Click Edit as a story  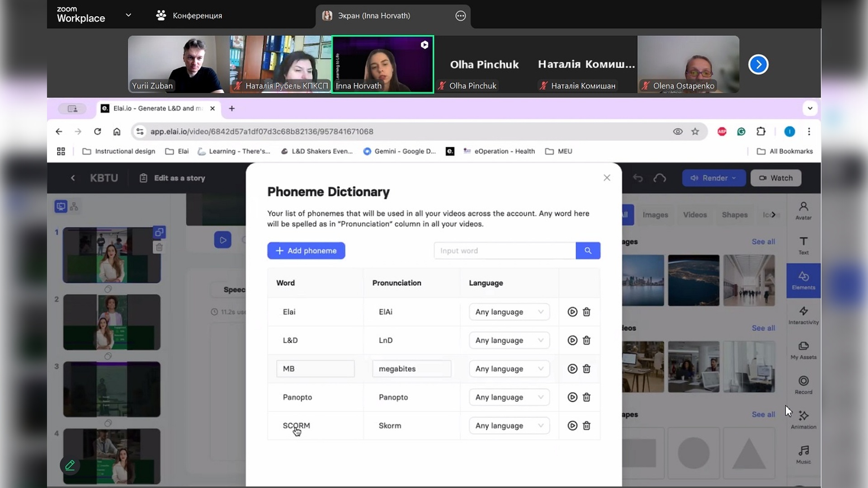(172, 178)
